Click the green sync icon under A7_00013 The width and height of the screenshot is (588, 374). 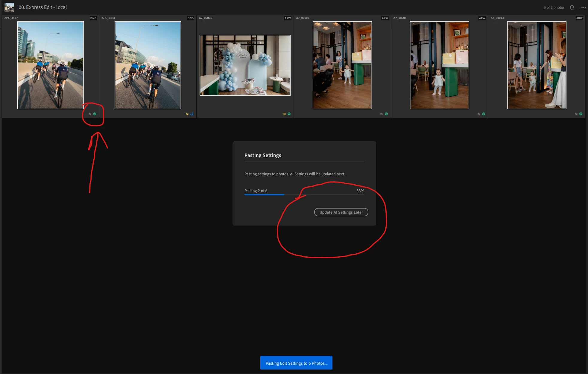click(581, 114)
